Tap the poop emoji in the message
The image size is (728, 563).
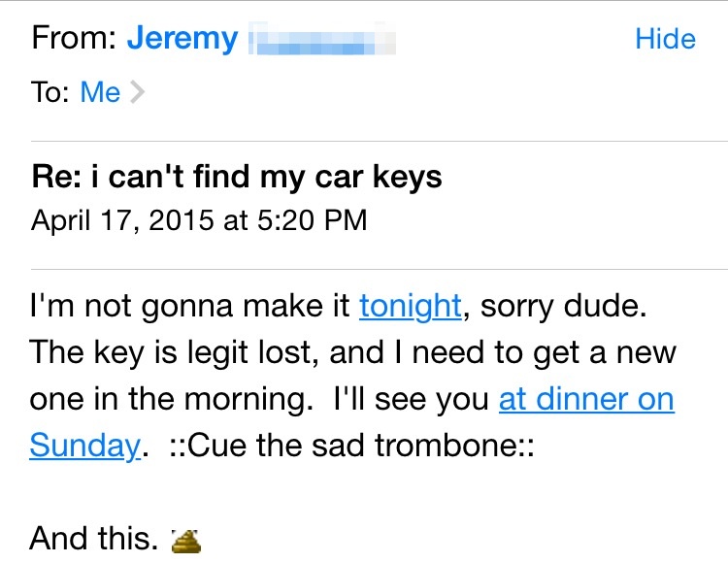coord(185,539)
